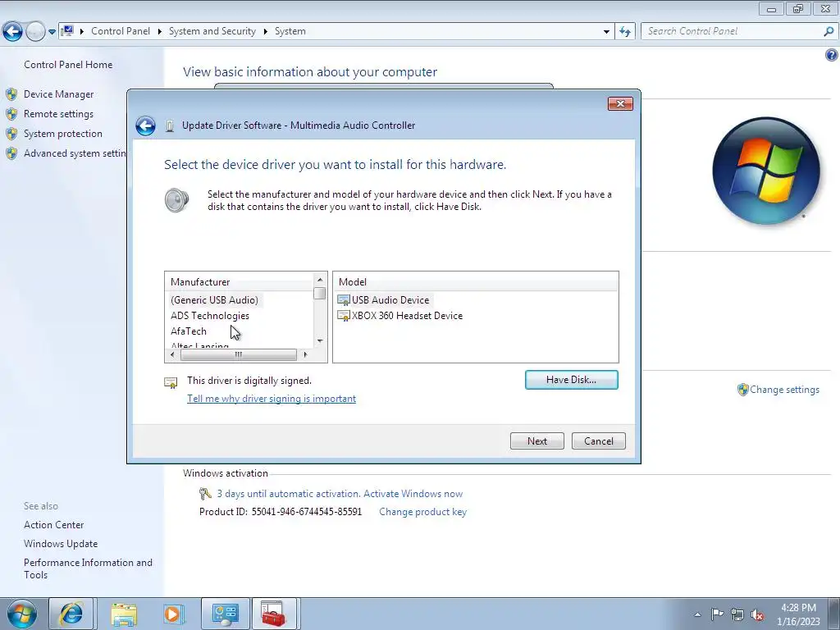The width and height of the screenshot is (840, 630).
Task: Click manufacturer list scroll down arrow
Action: (320, 340)
